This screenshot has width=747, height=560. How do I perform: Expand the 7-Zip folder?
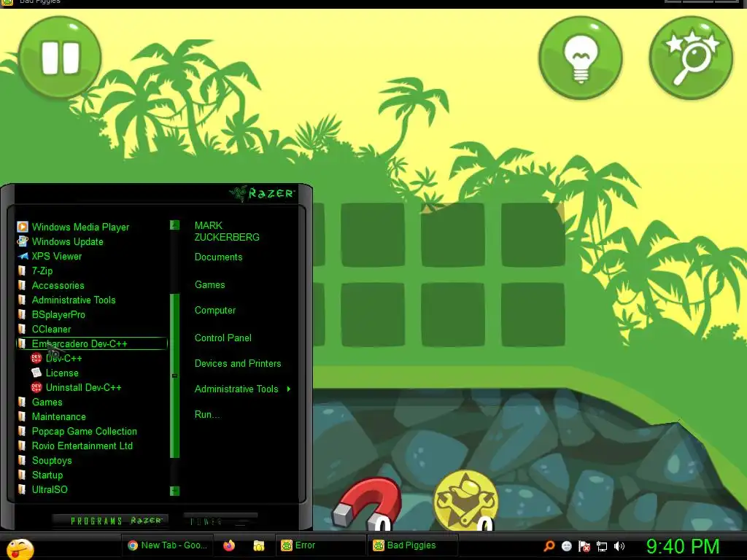click(x=42, y=271)
